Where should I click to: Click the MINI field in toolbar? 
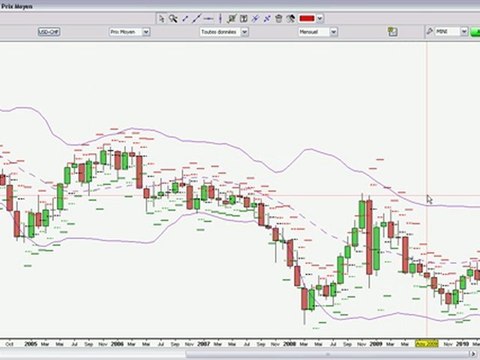click(x=448, y=32)
